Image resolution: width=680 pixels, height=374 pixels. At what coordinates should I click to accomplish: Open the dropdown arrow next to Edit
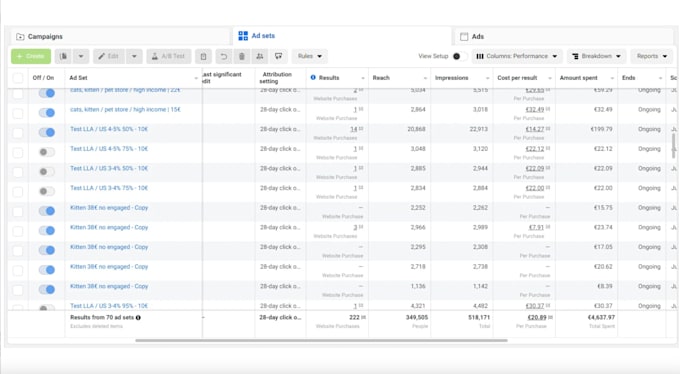pyautogui.click(x=134, y=56)
